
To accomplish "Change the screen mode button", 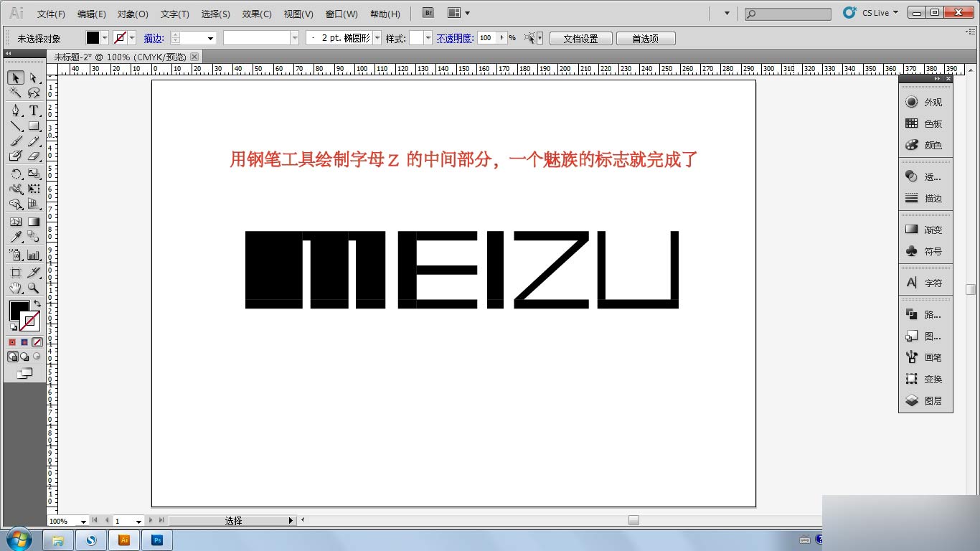I will click(x=24, y=374).
